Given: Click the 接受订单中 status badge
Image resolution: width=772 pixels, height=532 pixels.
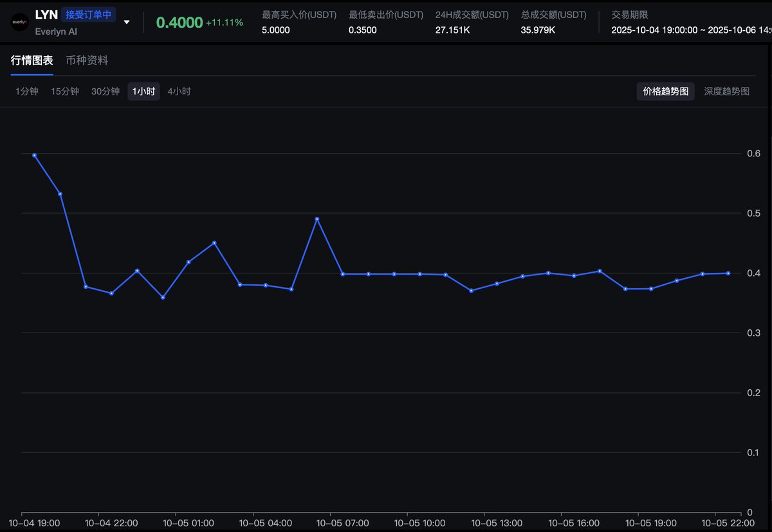Looking at the screenshot, I should [x=89, y=15].
